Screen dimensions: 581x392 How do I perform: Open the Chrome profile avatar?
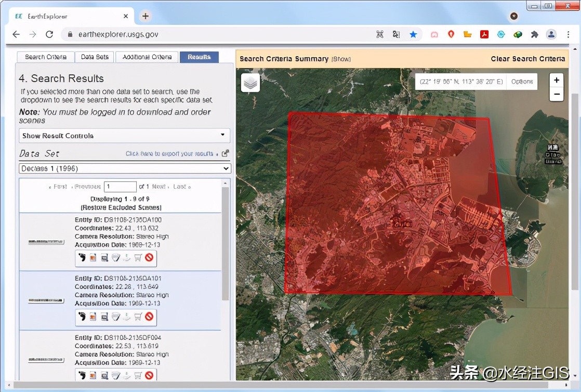tap(551, 34)
